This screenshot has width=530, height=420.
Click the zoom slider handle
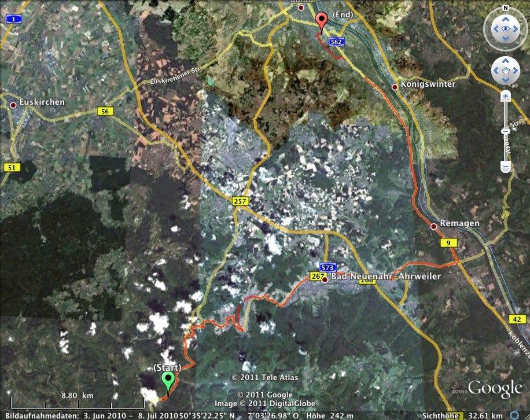[506, 131]
